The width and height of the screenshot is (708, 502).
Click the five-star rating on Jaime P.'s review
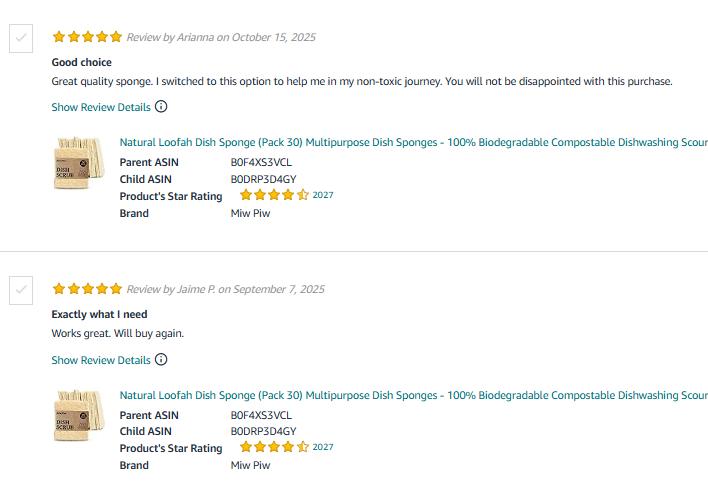coord(87,289)
